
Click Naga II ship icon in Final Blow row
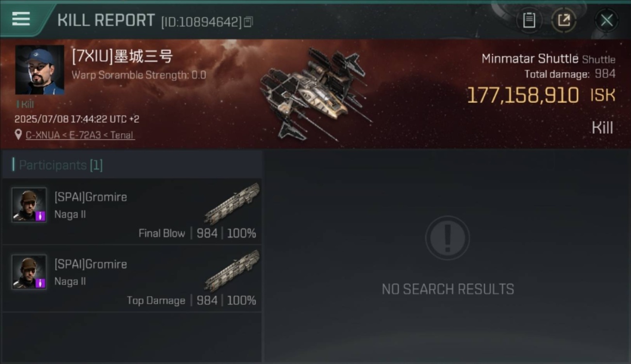point(232,203)
